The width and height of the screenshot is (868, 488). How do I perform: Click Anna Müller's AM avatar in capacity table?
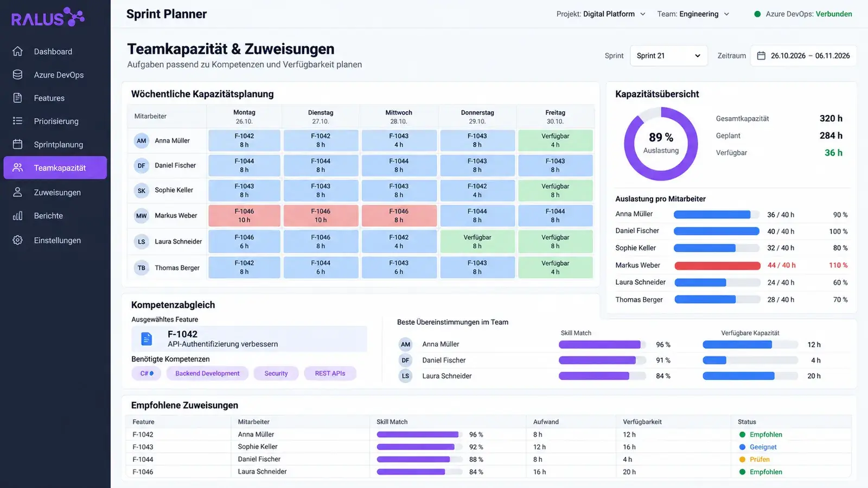pos(142,141)
